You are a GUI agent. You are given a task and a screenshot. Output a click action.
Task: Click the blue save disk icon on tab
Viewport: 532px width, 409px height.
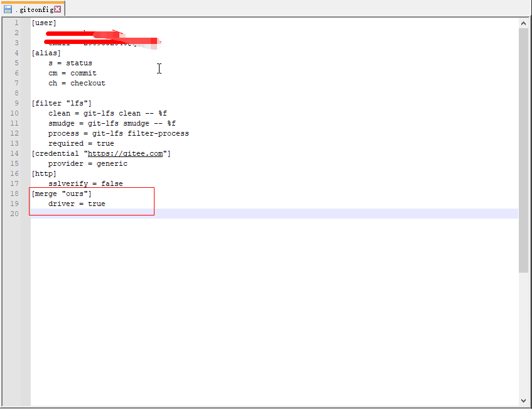[8, 9]
